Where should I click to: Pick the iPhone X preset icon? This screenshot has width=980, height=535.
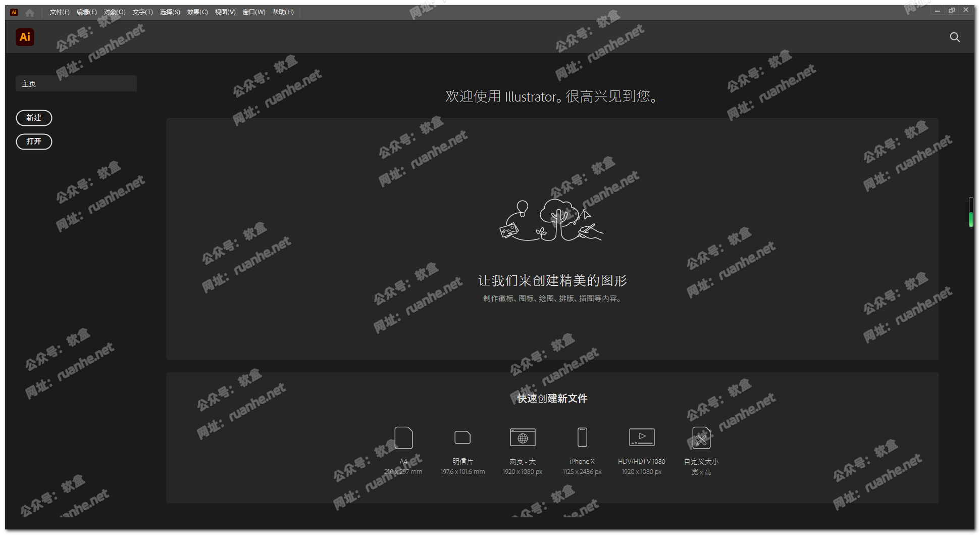(x=582, y=437)
